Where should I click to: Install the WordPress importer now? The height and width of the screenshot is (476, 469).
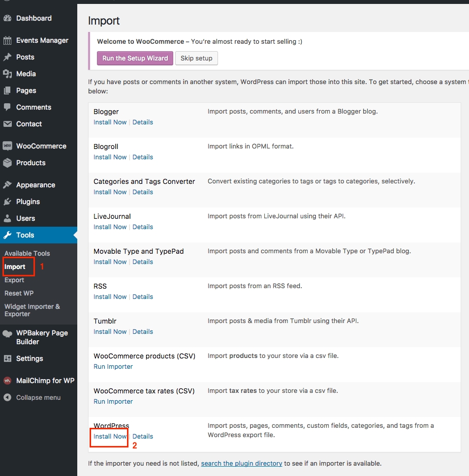click(x=110, y=436)
